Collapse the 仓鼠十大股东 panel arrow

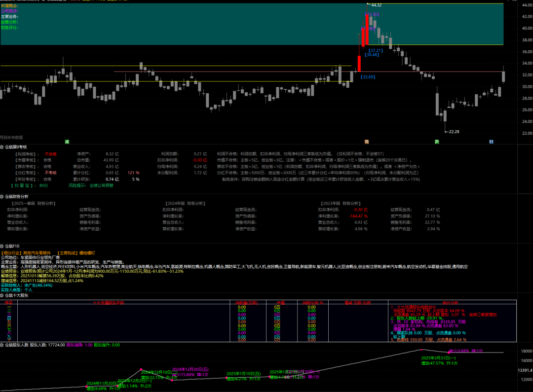click(x=1, y=295)
